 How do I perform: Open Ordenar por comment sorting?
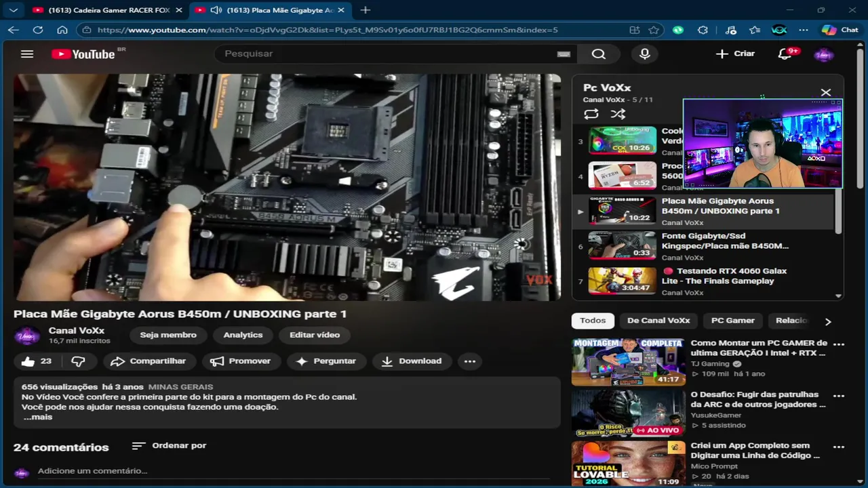coord(170,445)
